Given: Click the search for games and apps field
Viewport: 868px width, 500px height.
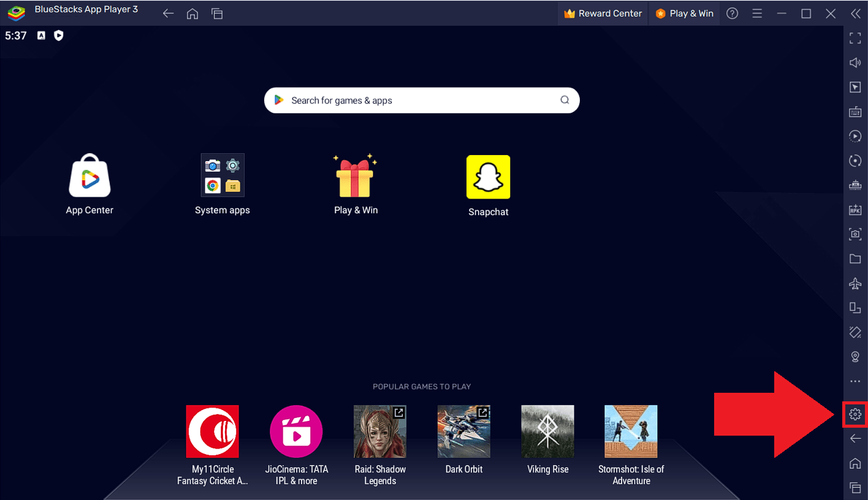Looking at the screenshot, I should (422, 100).
